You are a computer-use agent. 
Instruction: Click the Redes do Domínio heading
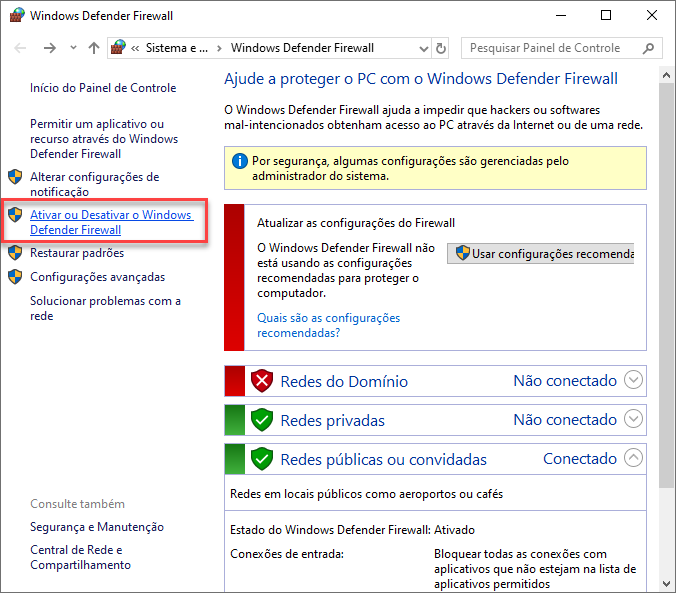coord(344,382)
